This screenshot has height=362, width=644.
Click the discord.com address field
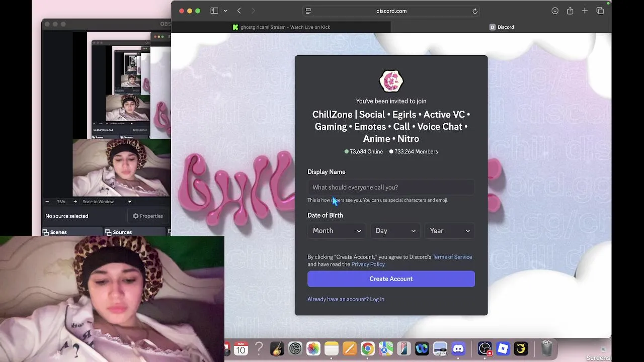pos(391,11)
